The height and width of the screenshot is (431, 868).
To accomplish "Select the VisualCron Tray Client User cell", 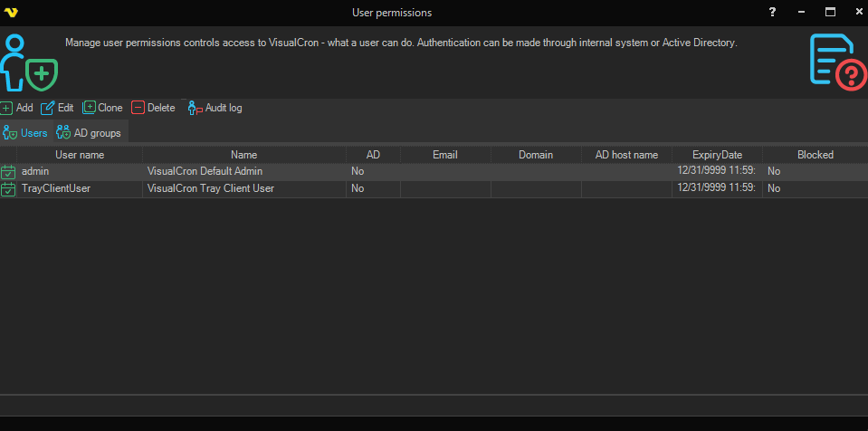I will [210, 188].
